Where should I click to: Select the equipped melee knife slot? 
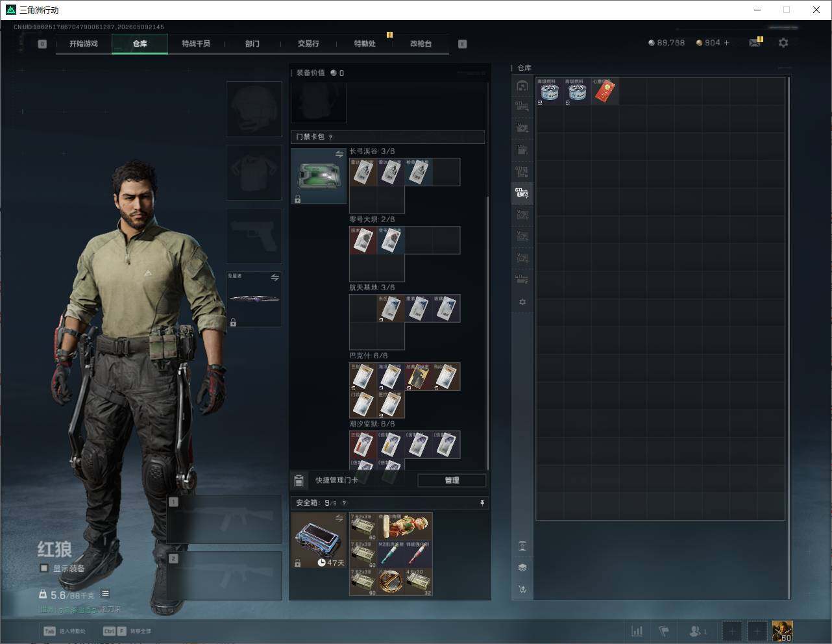tap(254, 299)
